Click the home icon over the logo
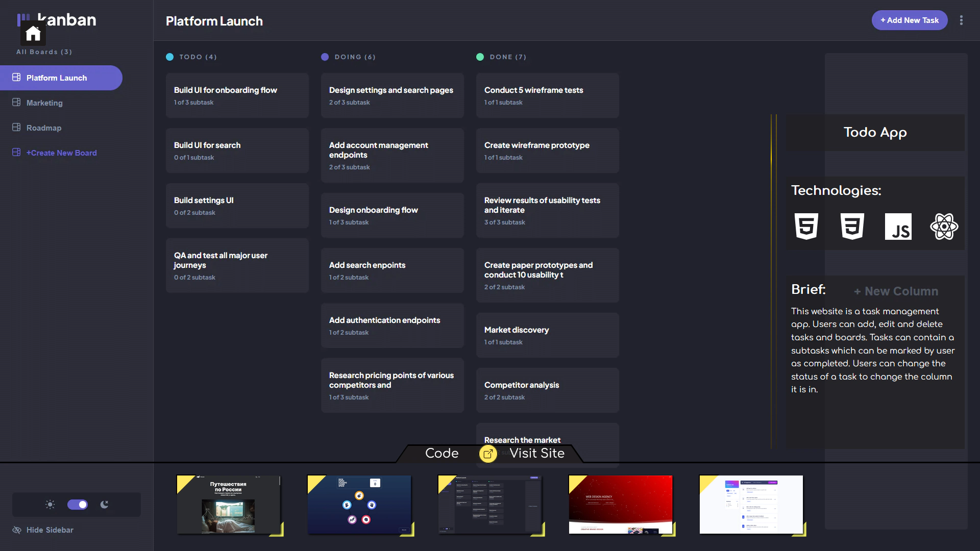This screenshot has width=980, height=551. pyautogui.click(x=33, y=33)
